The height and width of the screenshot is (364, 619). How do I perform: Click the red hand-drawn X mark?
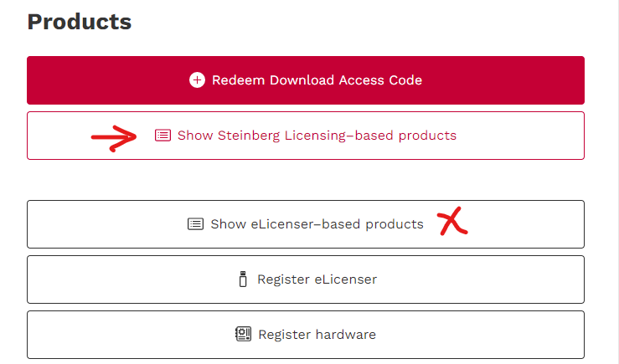pos(451,223)
